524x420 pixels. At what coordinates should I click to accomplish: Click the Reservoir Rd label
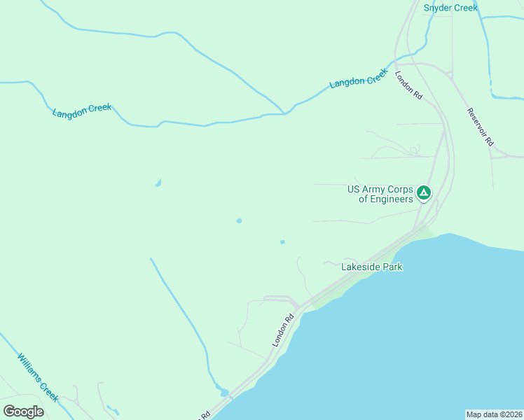pyautogui.click(x=481, y=127)
